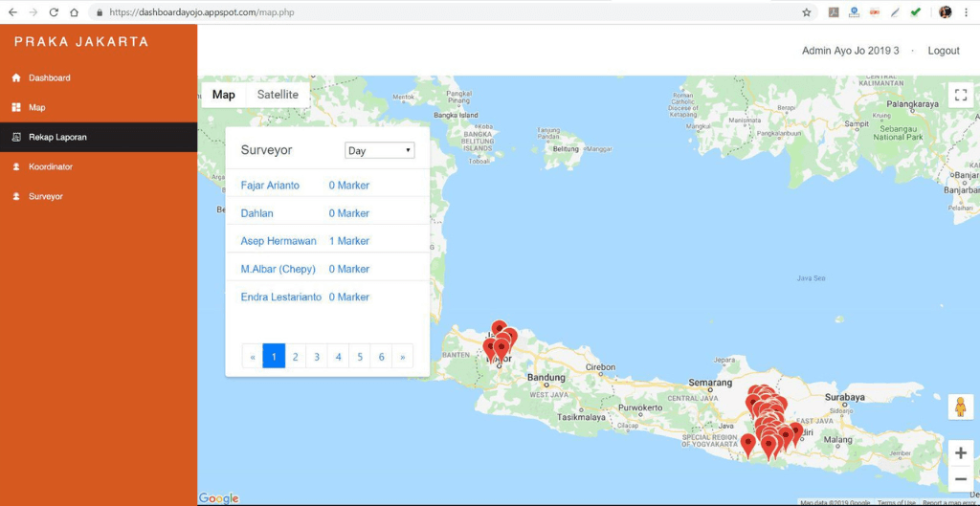Click Bandung label on map
This screenshot has height=506, width=980.
point(546,377)
